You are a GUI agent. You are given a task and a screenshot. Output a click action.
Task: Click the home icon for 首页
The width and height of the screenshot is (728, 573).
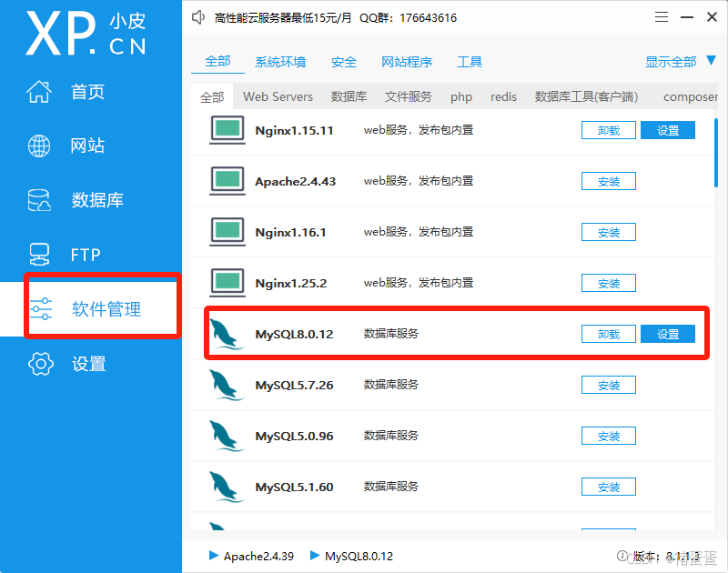click(39, 91)
